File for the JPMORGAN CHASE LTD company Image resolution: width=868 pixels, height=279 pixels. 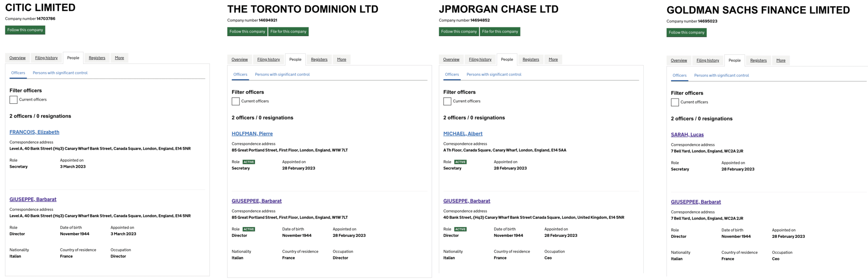click(x=500, y=32)
